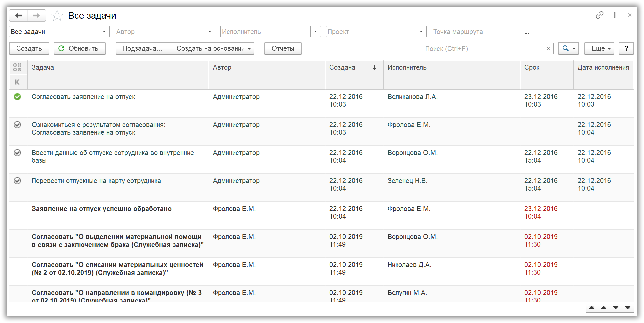Viewport: 644px width, 323px height.
Task: Refresh the list with Обновить
Action: pos(80,49)
